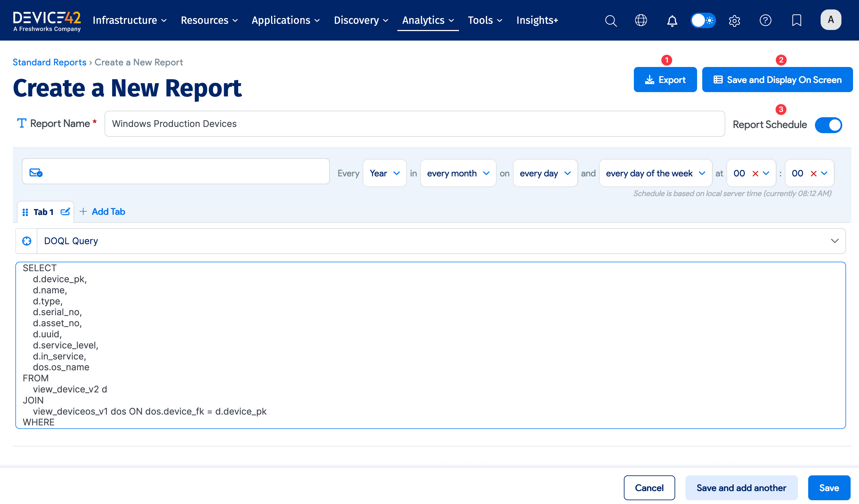Switch to Tab 1
The width and height of the screenshot is (859, 504).
click(x=43, y=211)
